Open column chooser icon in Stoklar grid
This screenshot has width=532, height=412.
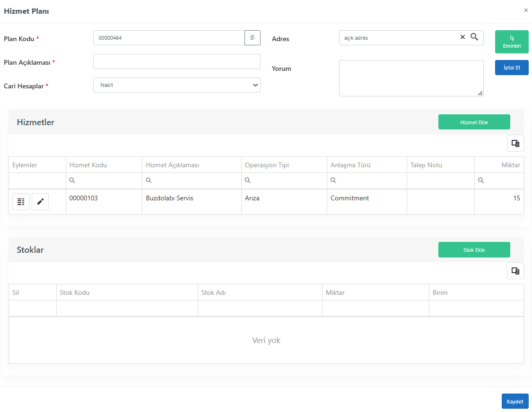click(x=515, y=271)
